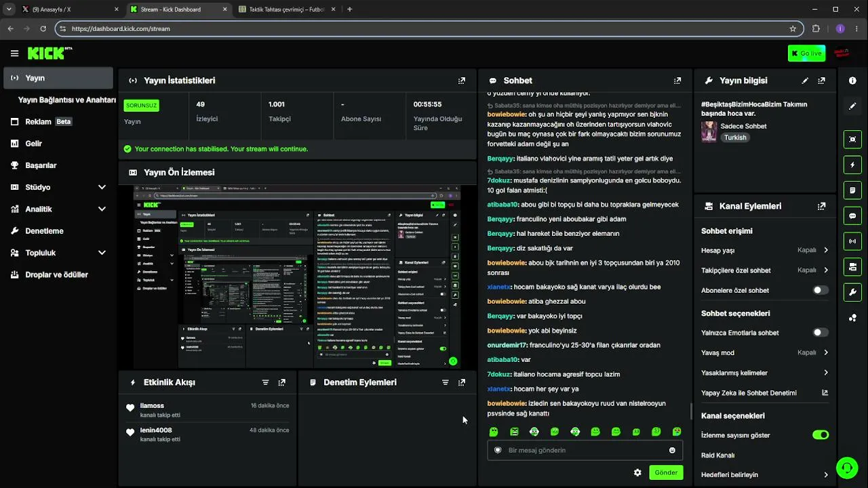Toggle the lightning activity feed icon in the right sidebar
The image size is (868, 488).
point(852,165)
